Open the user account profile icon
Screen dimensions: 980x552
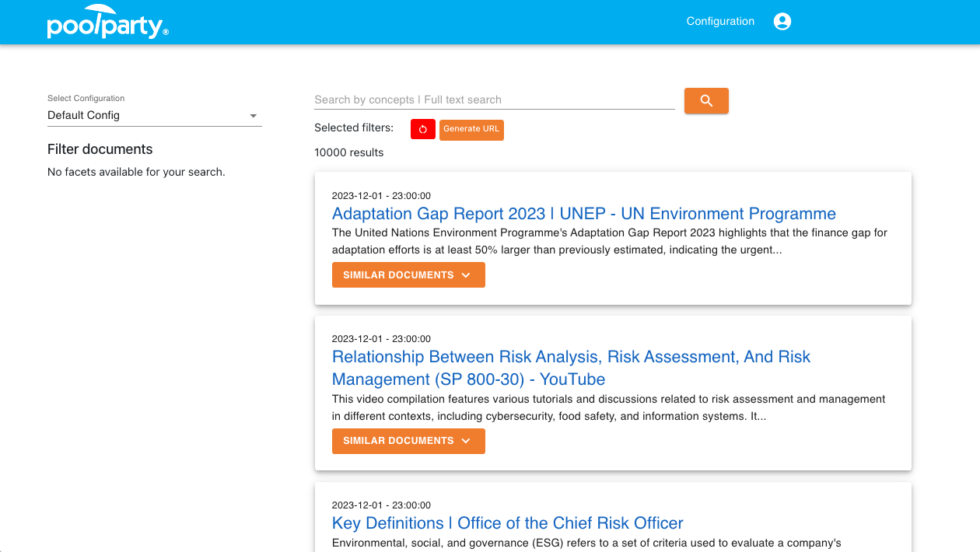[x=782, y=22]
